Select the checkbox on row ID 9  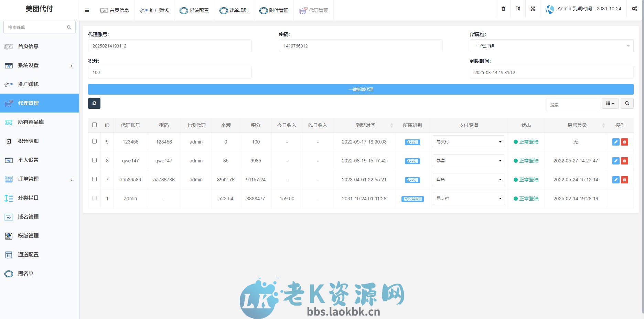tap(94, 141)
